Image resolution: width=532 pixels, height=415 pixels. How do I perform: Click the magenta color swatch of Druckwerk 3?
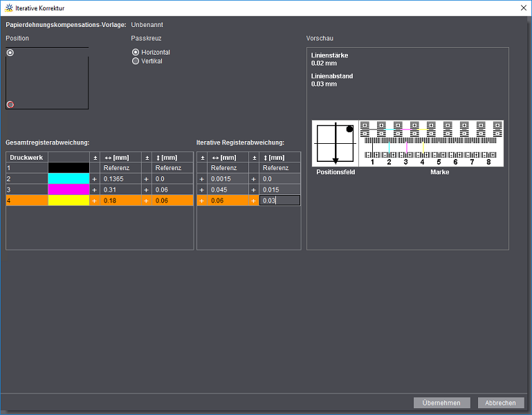pos(68,190)
